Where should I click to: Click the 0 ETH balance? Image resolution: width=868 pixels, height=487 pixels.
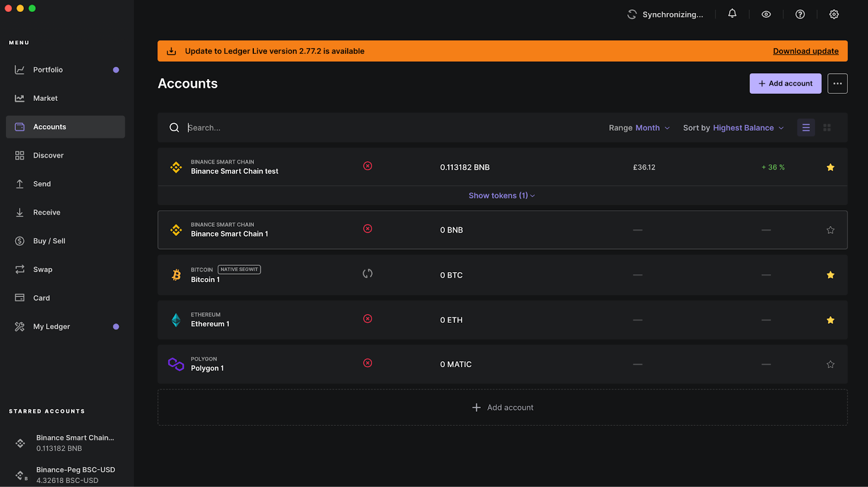tap(451, 320)
